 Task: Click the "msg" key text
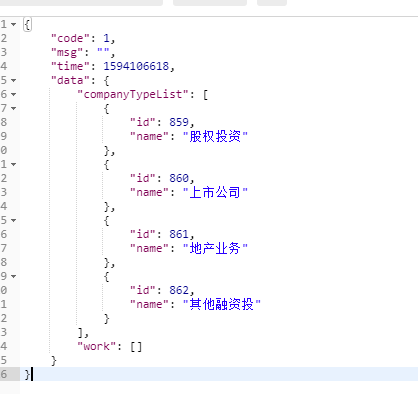(67, 52)
